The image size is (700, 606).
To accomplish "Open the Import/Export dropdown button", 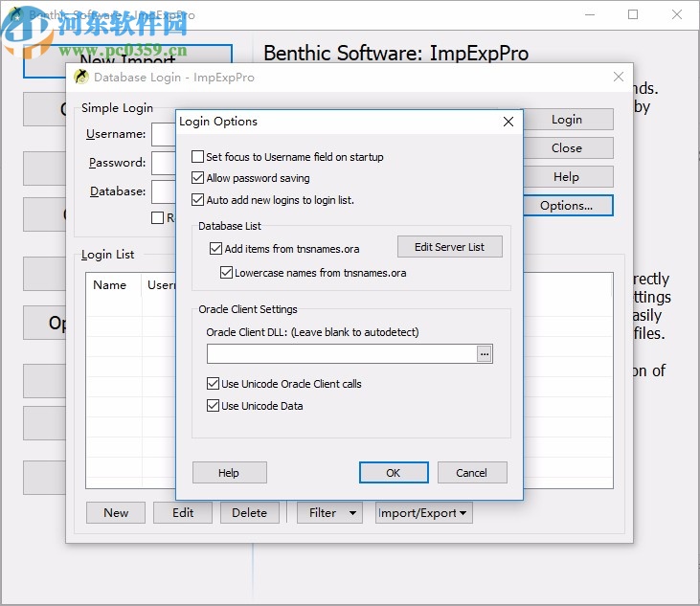I will pos(423,513).
